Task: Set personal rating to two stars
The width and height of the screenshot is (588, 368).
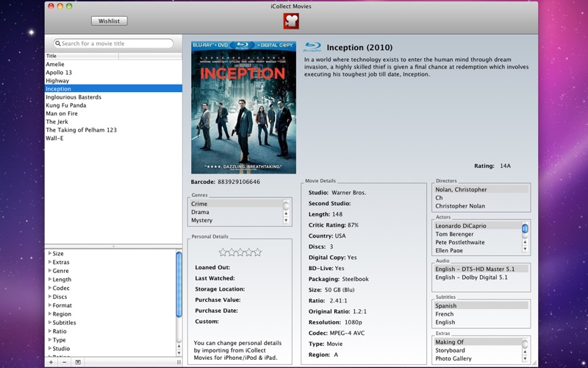Action: (232, 252)
